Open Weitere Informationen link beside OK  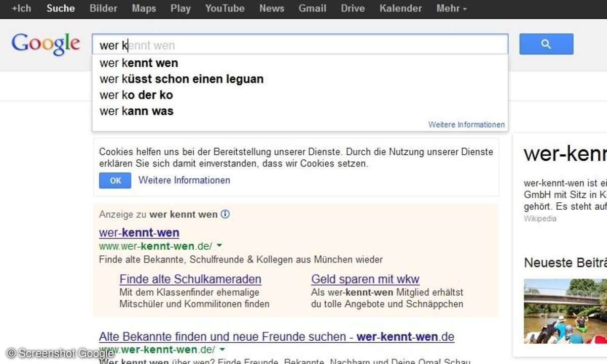tap(184, 180)
